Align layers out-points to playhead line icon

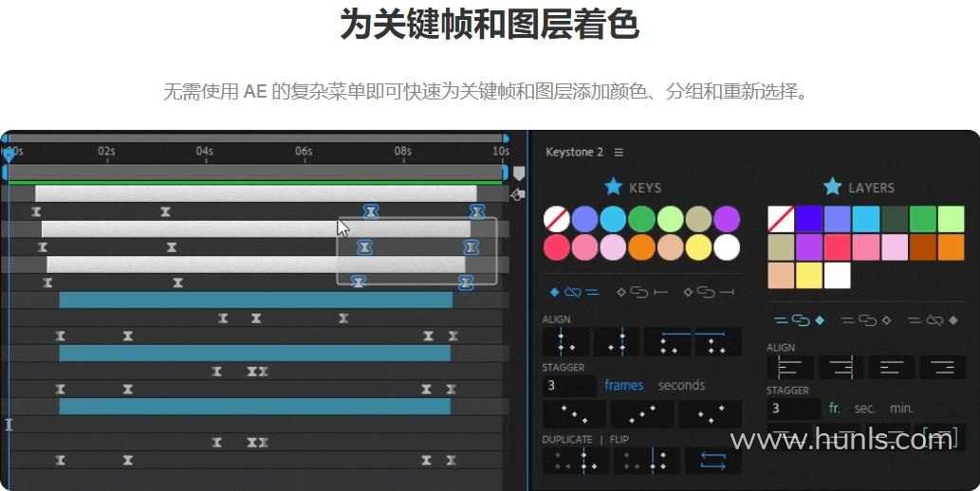pyautogui.click(x=841, y=368)
